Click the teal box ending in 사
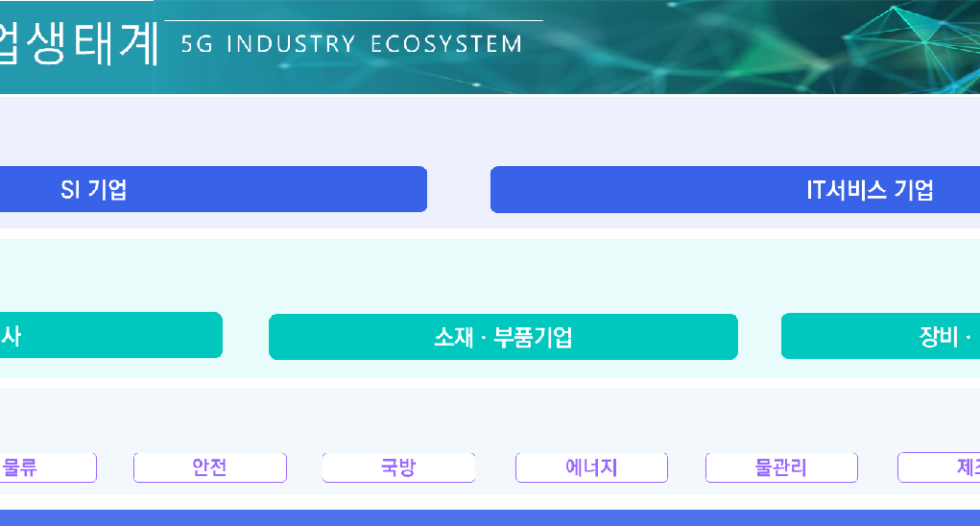Viewport: 980px width, 526px height. tap(111, 335)
